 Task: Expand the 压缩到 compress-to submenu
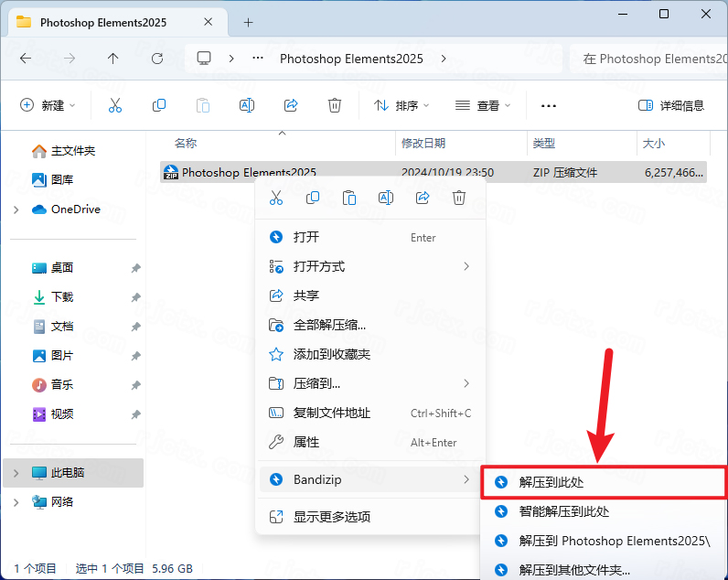tap(466, 383)
